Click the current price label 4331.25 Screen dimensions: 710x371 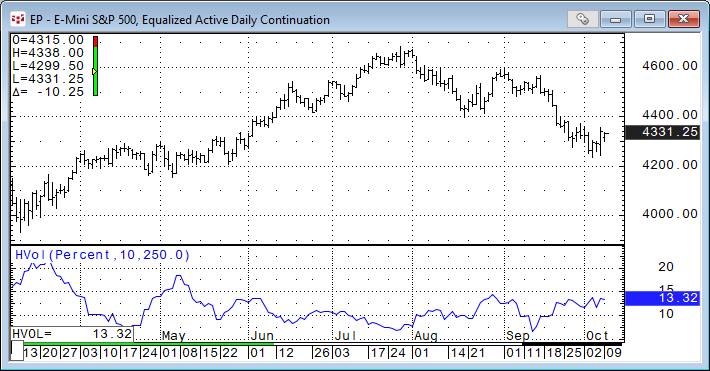[x=663, y=132]
